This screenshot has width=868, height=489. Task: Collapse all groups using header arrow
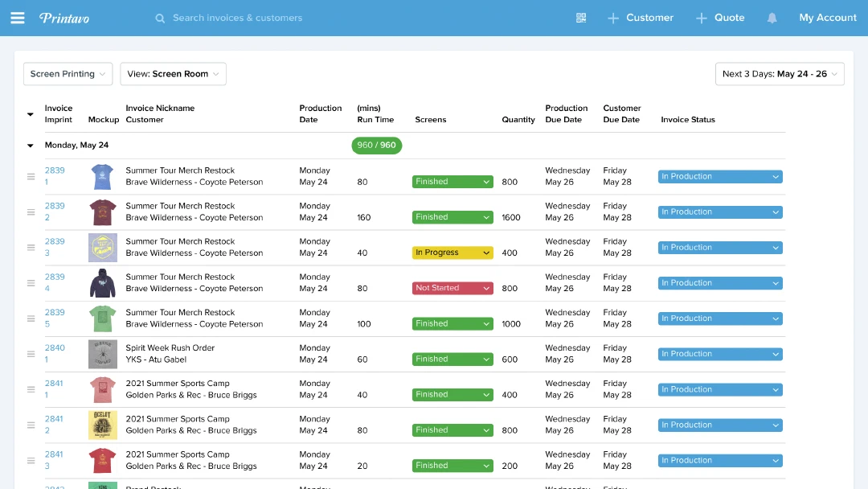[x=31, y=114]
